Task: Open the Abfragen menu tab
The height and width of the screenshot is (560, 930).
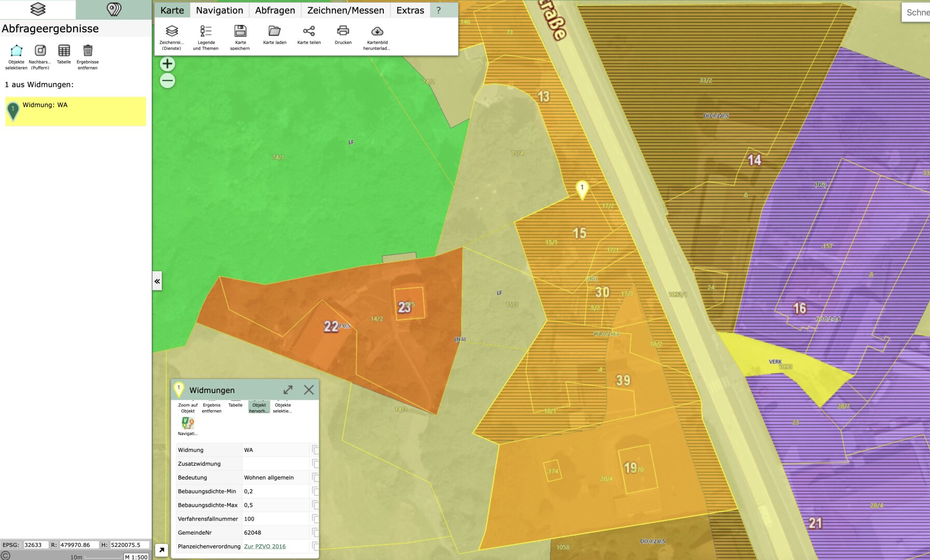Action: (x=275, y=10)
